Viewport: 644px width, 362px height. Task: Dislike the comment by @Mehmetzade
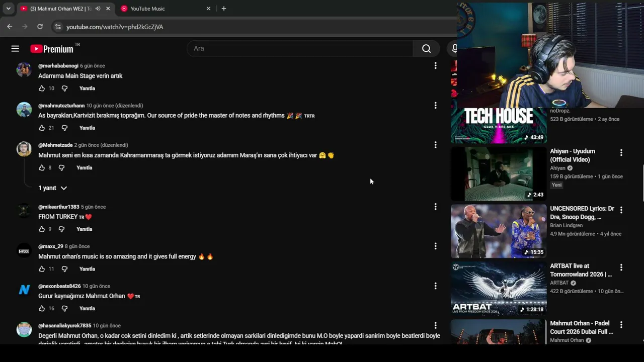pos(61,168)
